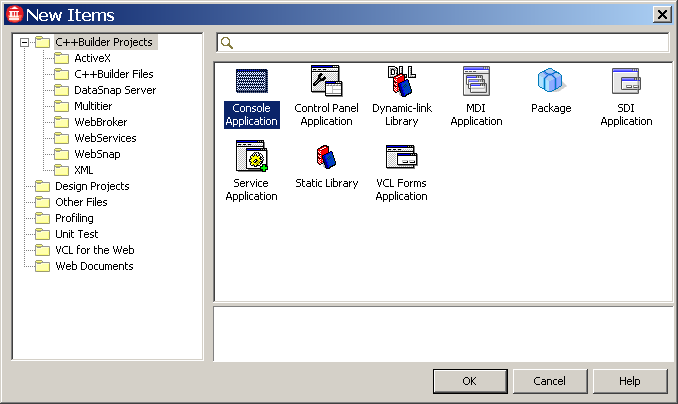The height and width of the screenshot is (404, 678).
Task: Click the Control Panel Application label text
Action: (326, 115)
